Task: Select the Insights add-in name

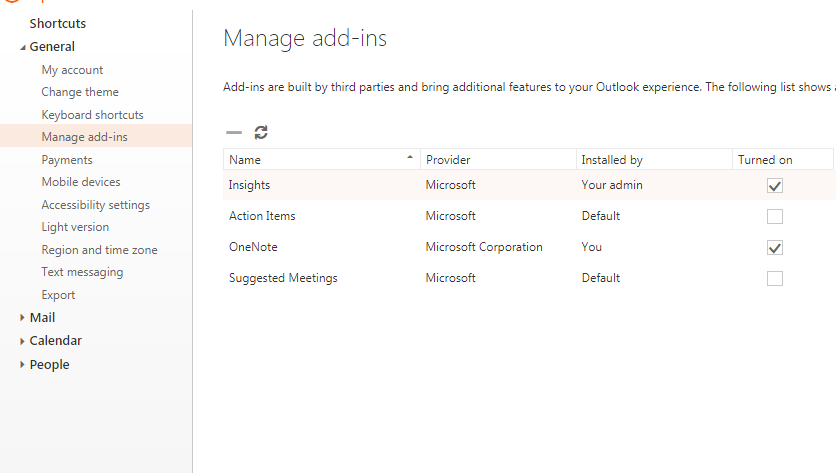Action: pos(250,185)
